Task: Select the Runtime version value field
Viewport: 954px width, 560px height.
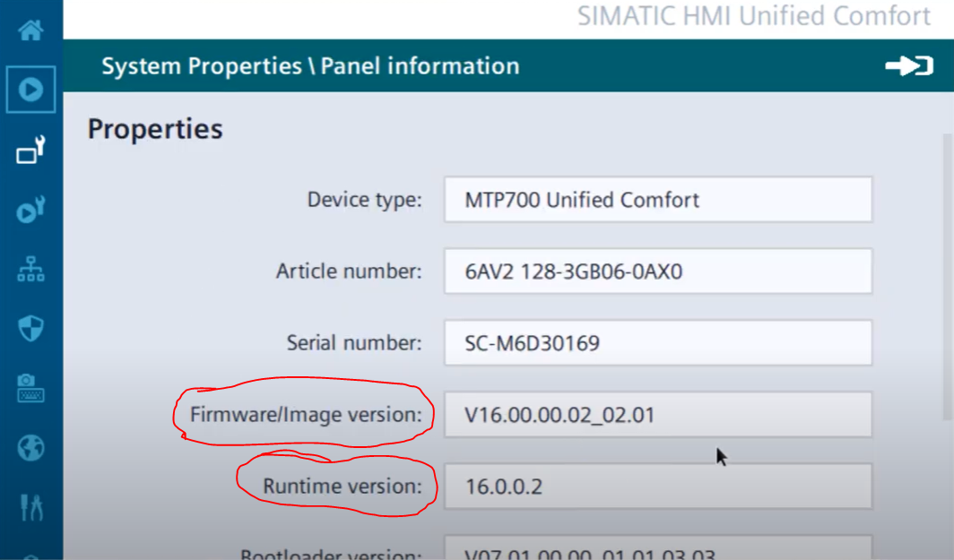Action: 657,487
